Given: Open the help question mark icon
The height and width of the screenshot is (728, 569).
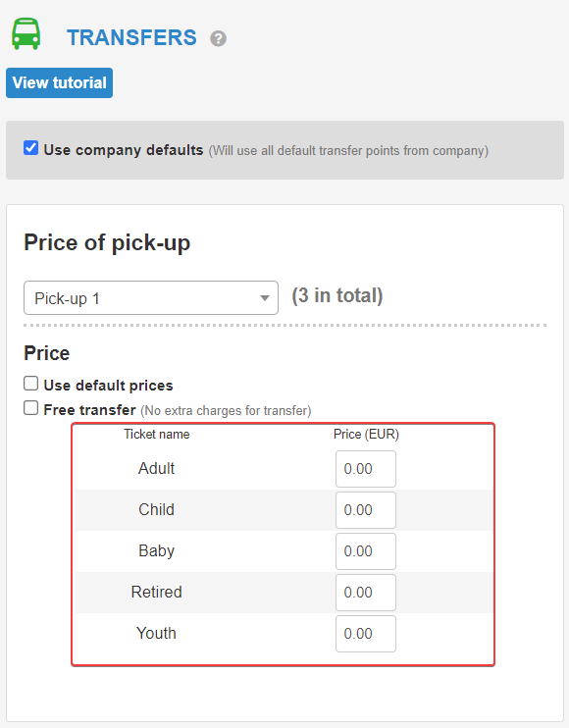Looking at the screenshot, I should click(x=218, y=38).
